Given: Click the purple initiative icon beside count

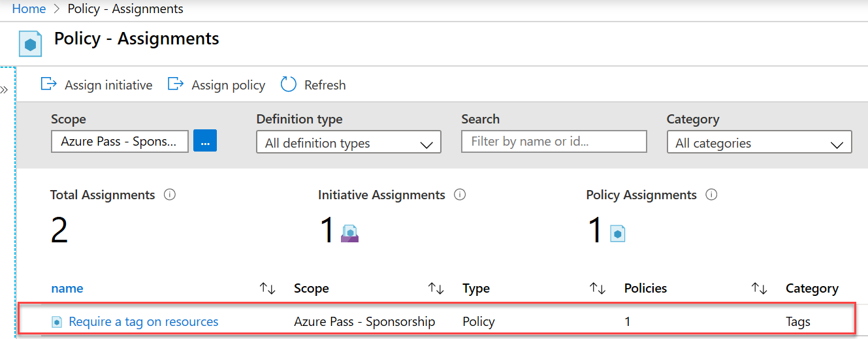Looking at the screenshot, I should (x=350, y=233).
